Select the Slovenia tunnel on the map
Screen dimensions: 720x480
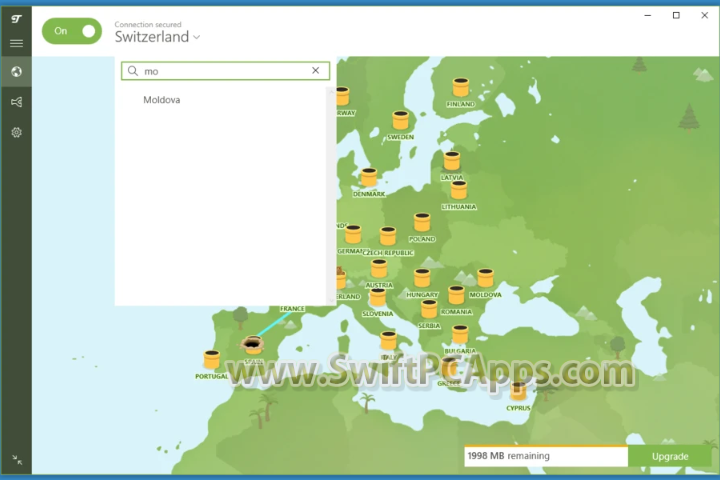[x=377, y=298]
